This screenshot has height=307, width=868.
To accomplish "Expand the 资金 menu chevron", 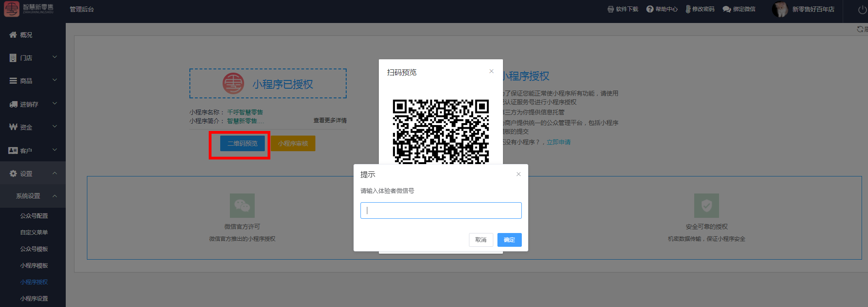I will pos(55,126).
